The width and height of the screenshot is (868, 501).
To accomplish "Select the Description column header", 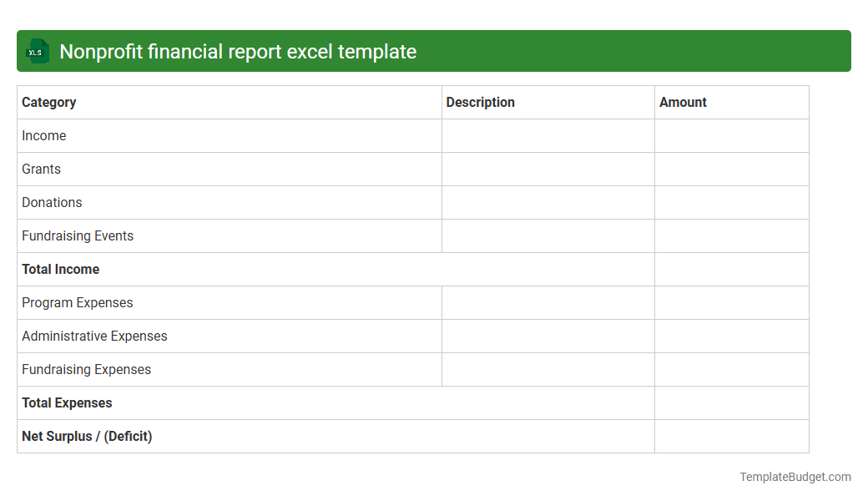I will tap(481, 102).
